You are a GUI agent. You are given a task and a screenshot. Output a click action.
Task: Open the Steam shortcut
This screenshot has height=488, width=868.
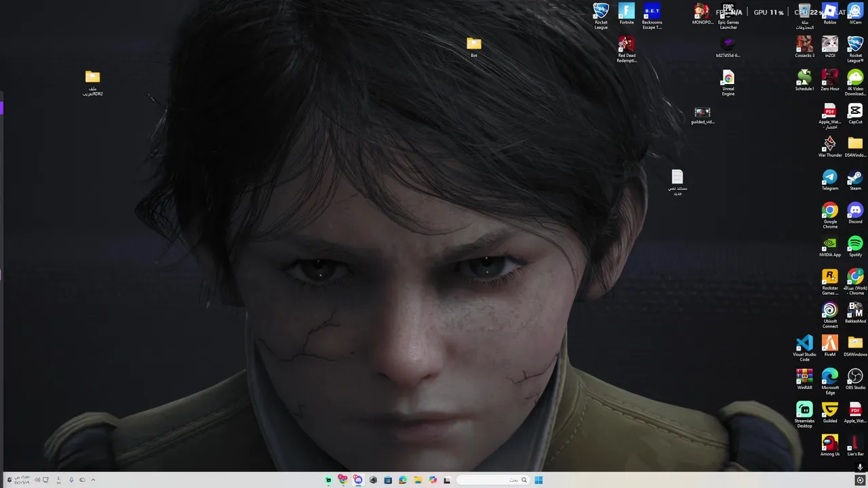855,180
